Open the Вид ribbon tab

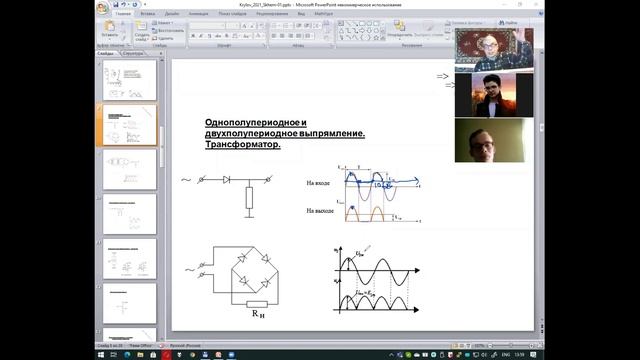301,13
